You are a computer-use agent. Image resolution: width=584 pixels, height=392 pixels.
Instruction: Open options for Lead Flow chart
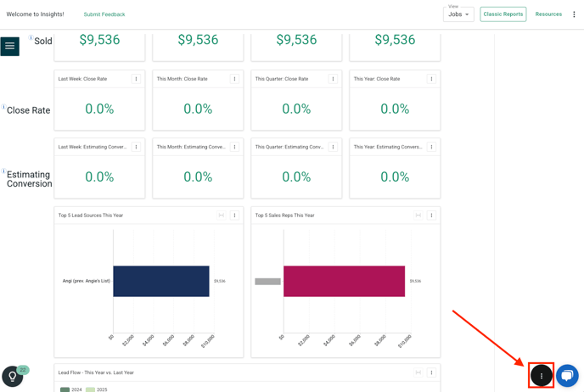[431, 372]
